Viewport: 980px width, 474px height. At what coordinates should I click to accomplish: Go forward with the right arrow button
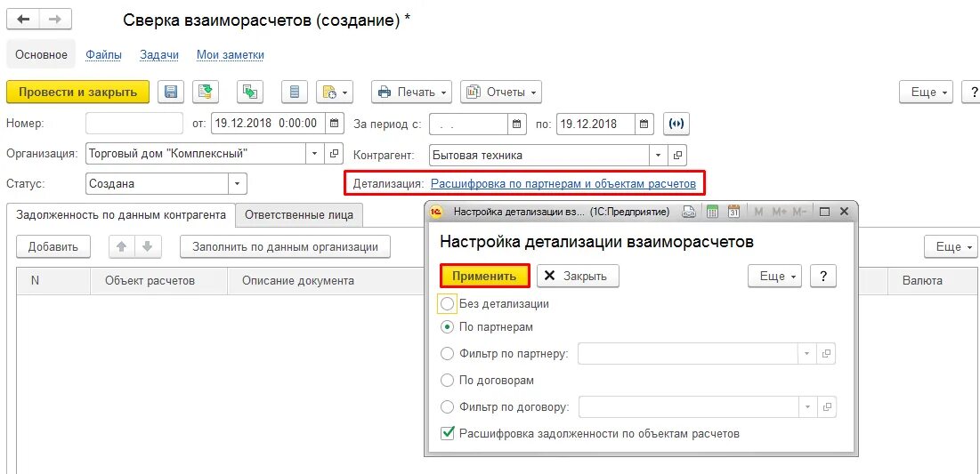[55, 20]
